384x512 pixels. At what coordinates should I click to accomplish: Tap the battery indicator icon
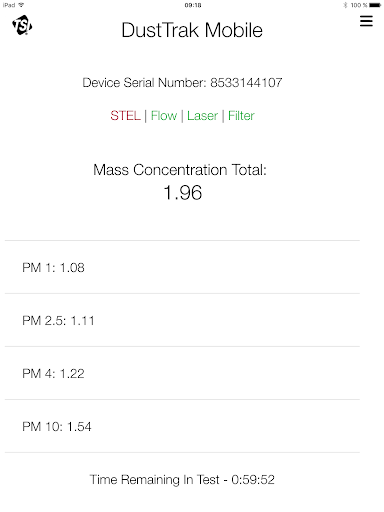[375, 5]
